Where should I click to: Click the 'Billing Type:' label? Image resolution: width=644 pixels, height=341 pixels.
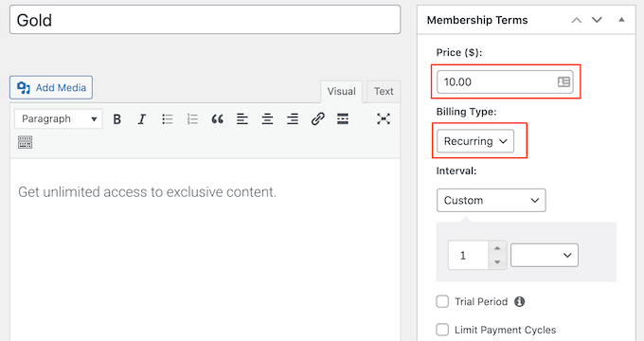click(466, 112)
